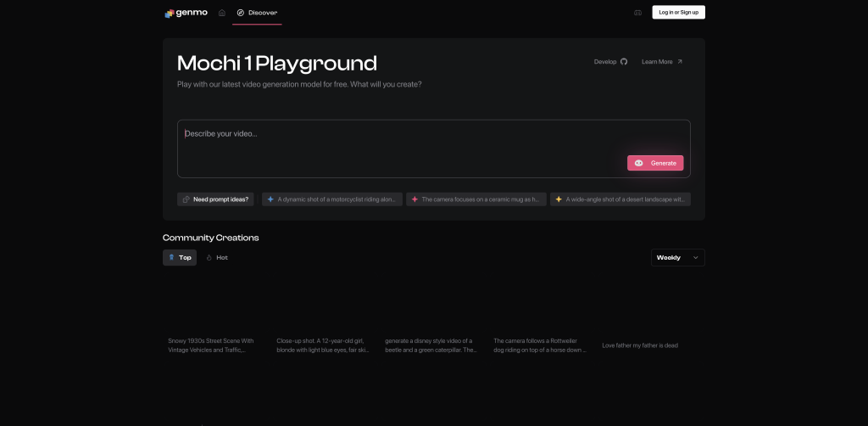The height and width of the screenshot is (426, 868).
Task: Open the home icon in navbar
Action: (222, 13)
